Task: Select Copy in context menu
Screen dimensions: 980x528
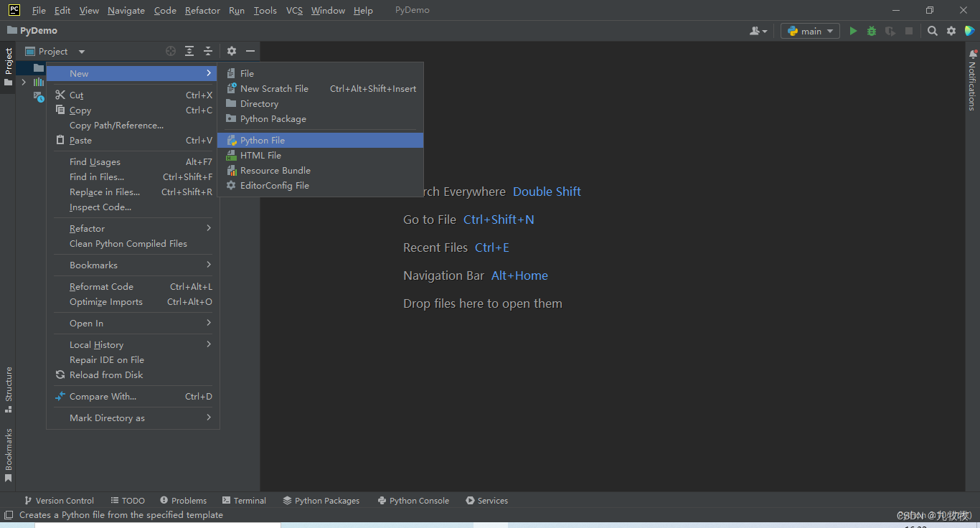Action: (133, 110)
